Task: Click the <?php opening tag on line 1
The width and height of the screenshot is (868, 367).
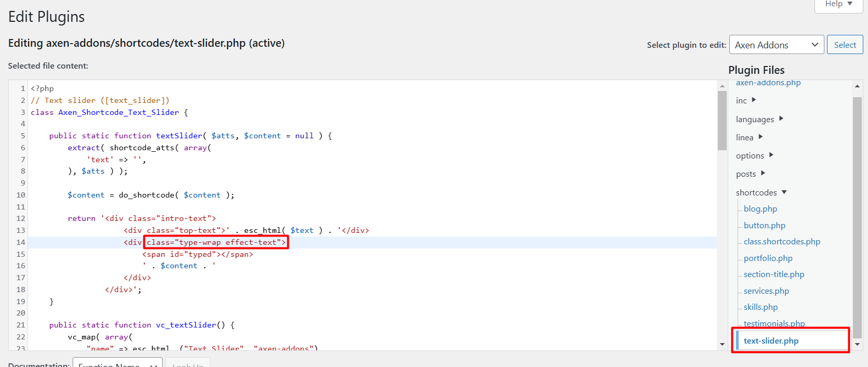Action: coord(42,88)
